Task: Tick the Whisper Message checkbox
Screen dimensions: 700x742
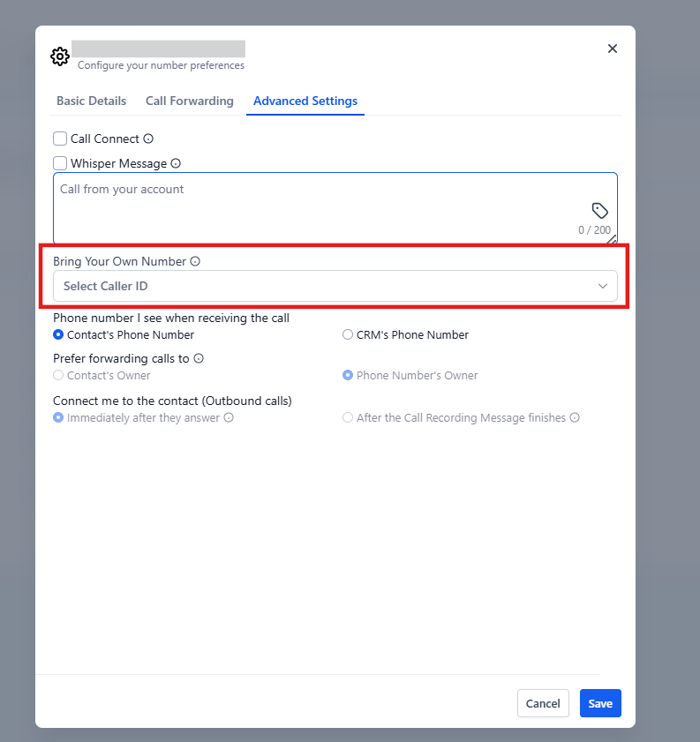Action: click(60, 163)
